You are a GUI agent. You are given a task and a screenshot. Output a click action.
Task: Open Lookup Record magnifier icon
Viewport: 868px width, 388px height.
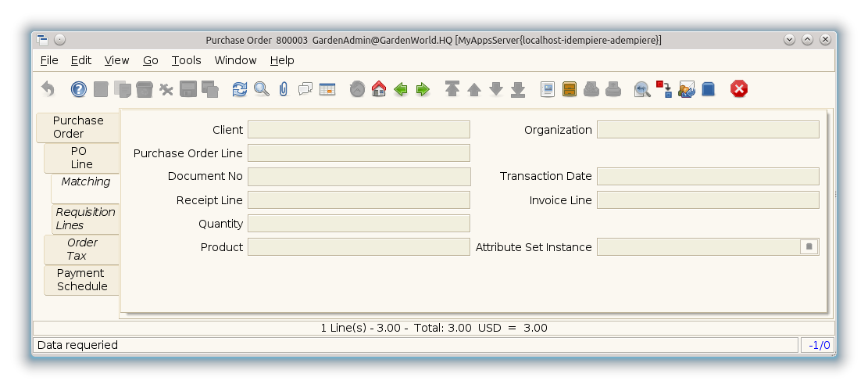(x=262, y=89)
